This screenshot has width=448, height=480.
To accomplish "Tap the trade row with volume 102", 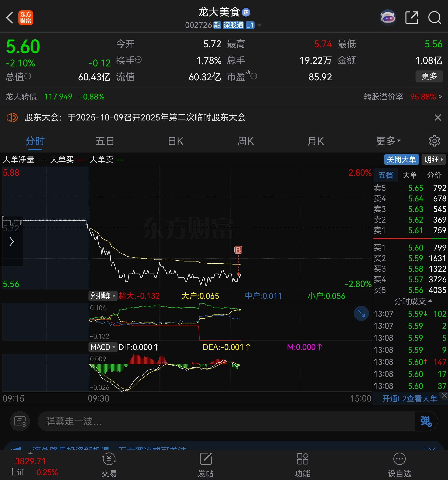I will tap(410, 314).
